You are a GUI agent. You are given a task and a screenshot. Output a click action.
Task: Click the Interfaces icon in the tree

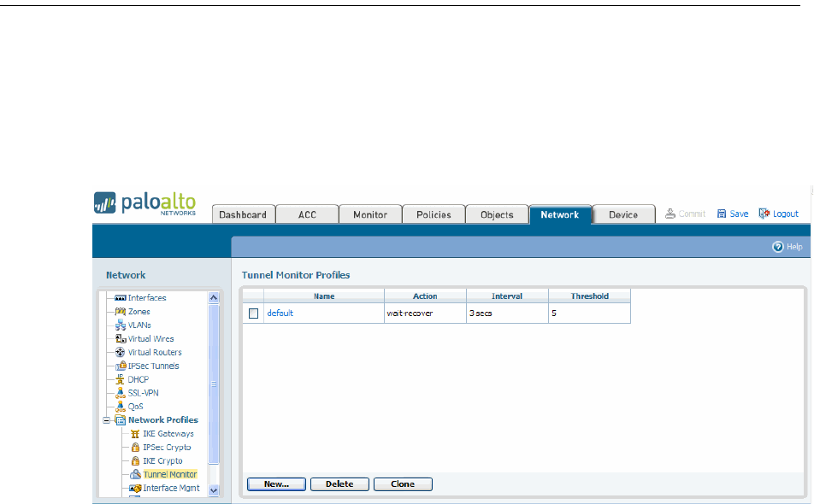coord(120,297)
